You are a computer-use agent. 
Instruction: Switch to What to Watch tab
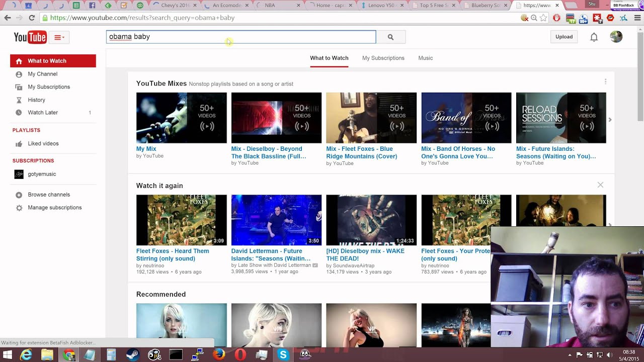pos(329,58)
